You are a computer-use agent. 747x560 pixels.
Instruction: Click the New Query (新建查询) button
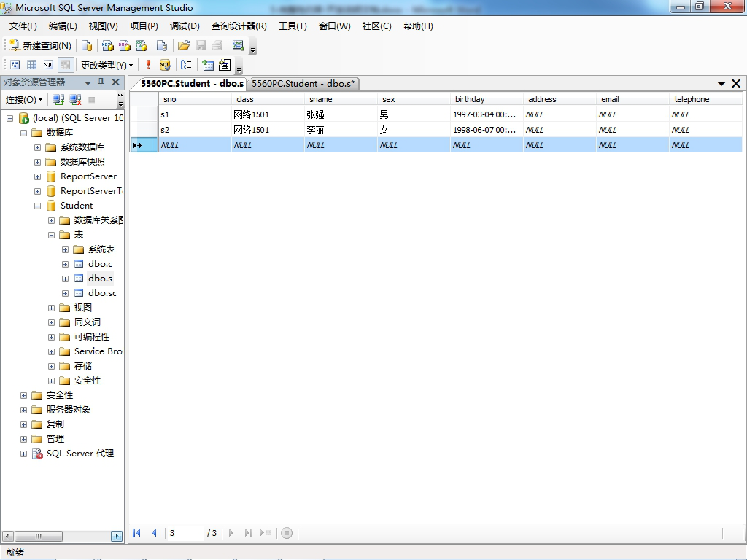[x=41, y=45]
